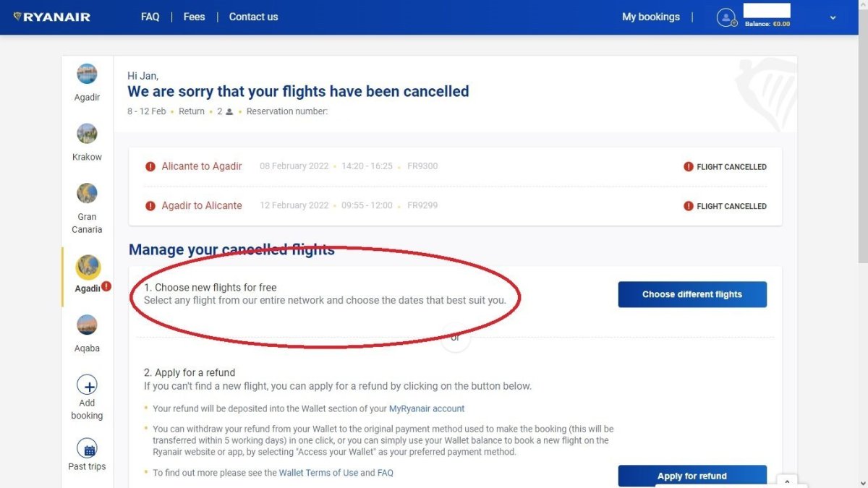Expand the account dropdown chevron

[x=833, y=18]
